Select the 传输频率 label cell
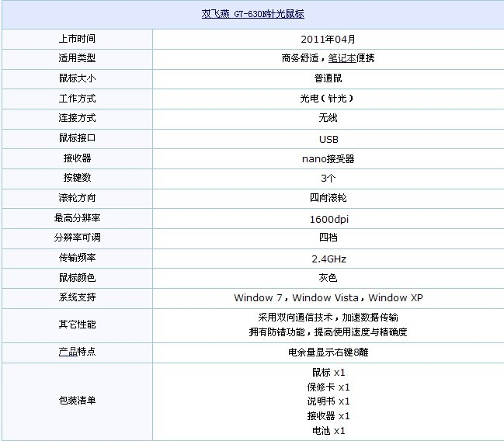Screen dimensions: 504x441 pos(77,258)
